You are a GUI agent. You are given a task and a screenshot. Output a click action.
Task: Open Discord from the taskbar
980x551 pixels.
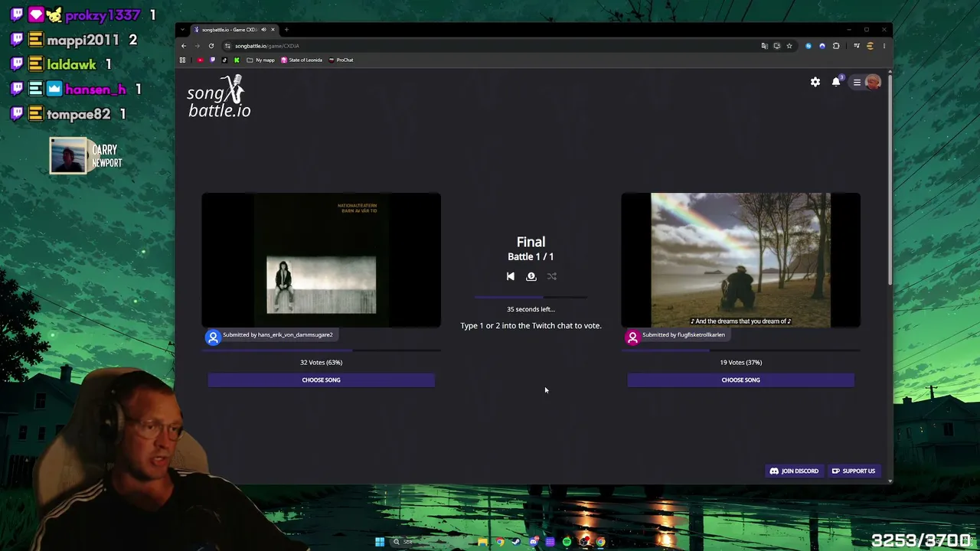[x=533, y=542]
